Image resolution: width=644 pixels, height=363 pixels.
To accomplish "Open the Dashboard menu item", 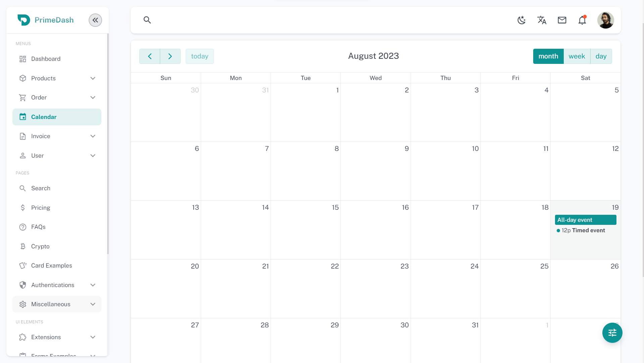I will click(46, 59).
